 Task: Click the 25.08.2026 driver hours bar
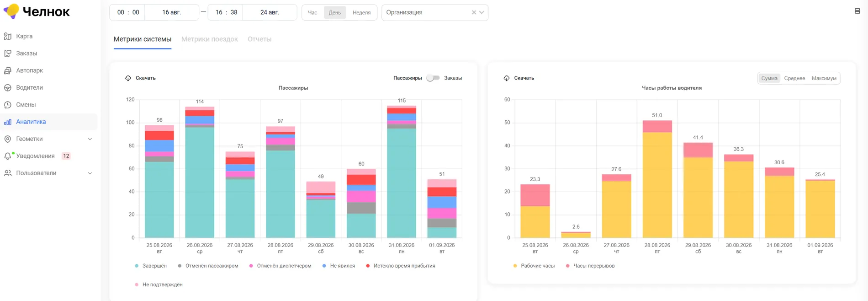click(x=535, y=211)
